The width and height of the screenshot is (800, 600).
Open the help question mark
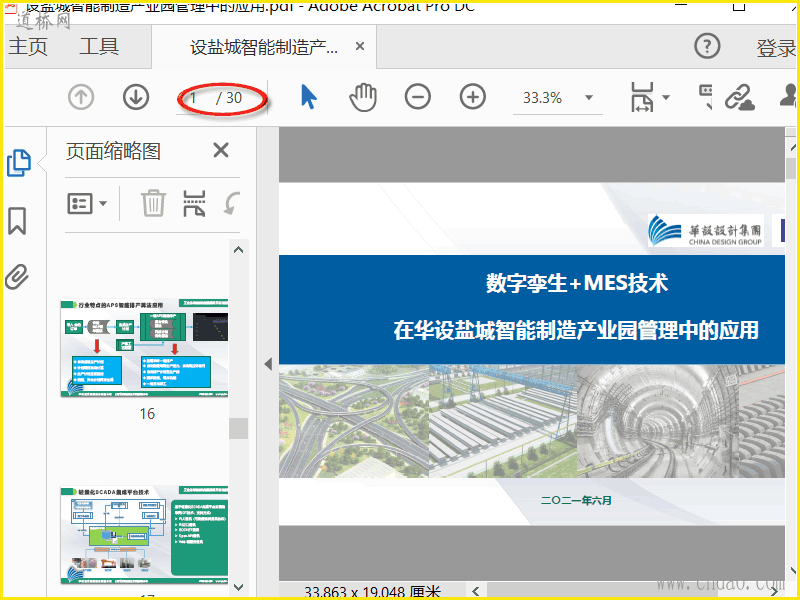coord(707,46)
